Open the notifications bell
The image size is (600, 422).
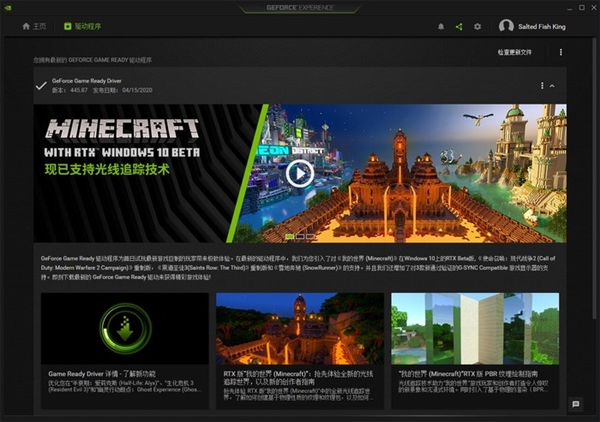[x=441, y=26]
